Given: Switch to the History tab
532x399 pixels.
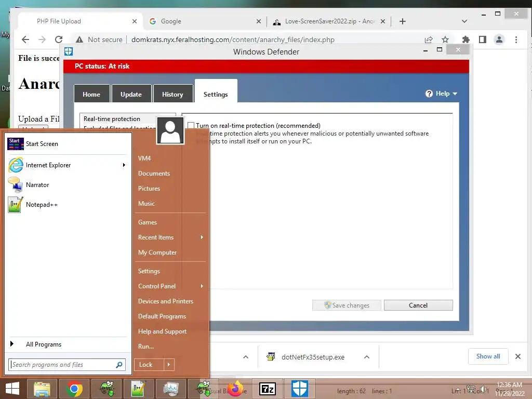Looking at the screenshot, I should pos(172,95).
